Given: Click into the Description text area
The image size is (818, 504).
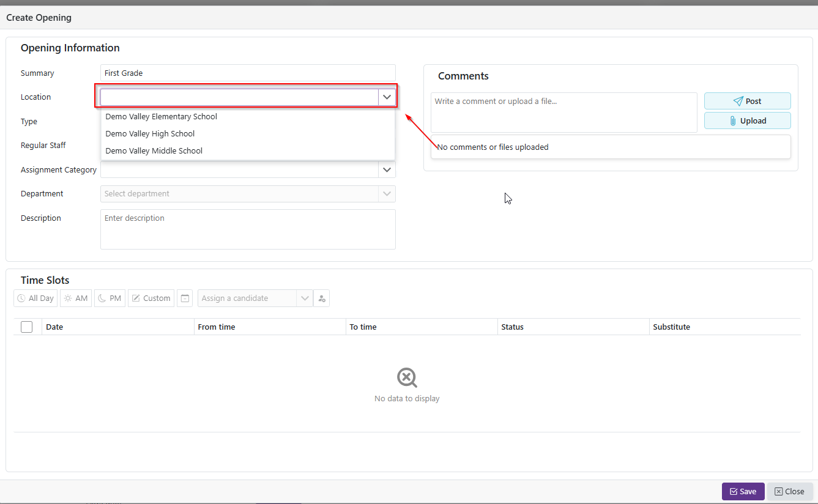Looking at the screenshot, I should (248, 229).
